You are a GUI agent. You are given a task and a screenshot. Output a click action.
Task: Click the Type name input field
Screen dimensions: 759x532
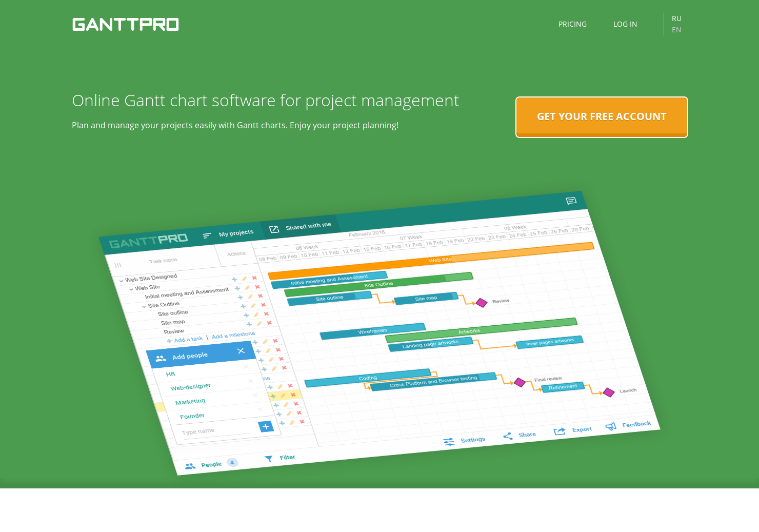(x=215, y=431)
